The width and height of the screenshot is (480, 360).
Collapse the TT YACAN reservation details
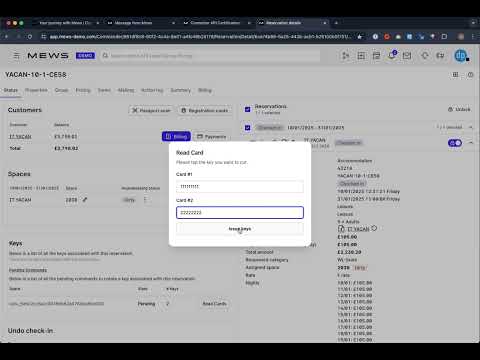[x=470, y=143]
